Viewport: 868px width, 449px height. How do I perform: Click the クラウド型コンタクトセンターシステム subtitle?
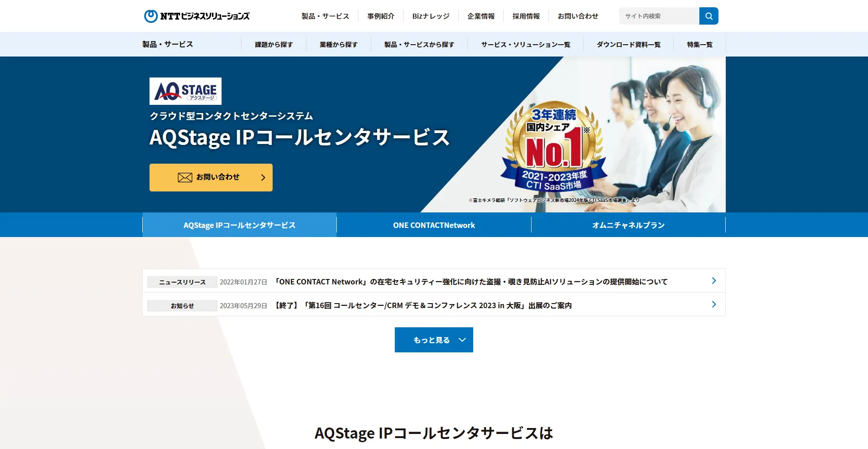pyautogui.click(x=232, y=116)
